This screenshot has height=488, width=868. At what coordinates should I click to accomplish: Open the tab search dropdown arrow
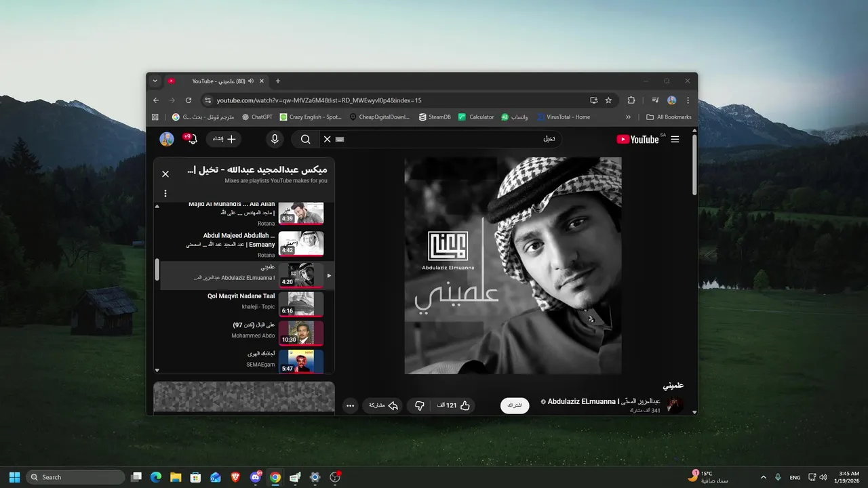point(155,81)
